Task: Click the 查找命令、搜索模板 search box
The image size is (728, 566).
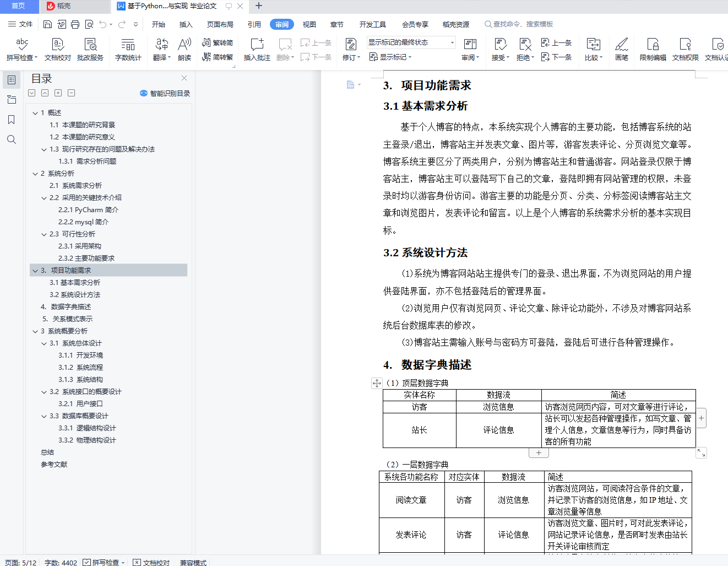Action: click(519, 24)
